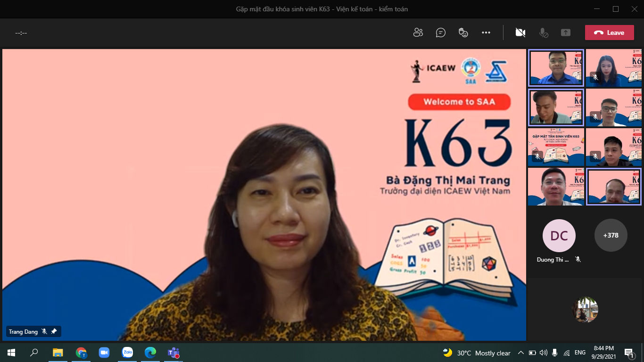Open Zalo app from taskbar

(127, 353)
